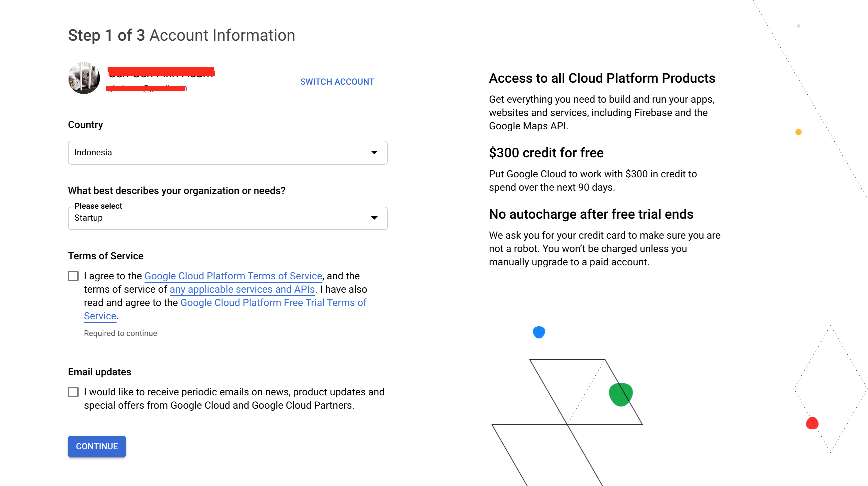Click the 'Email updates' section label
The width and height of the screenshot is (868, 486).
pos(99,372)
